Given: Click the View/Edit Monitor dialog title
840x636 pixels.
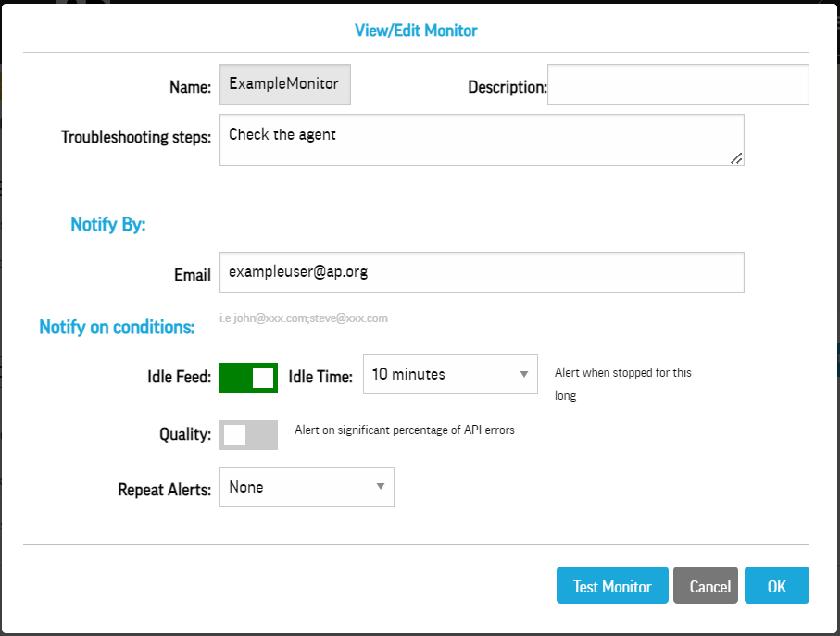Looking at the screenshot, I should click(x=416, y=31).
